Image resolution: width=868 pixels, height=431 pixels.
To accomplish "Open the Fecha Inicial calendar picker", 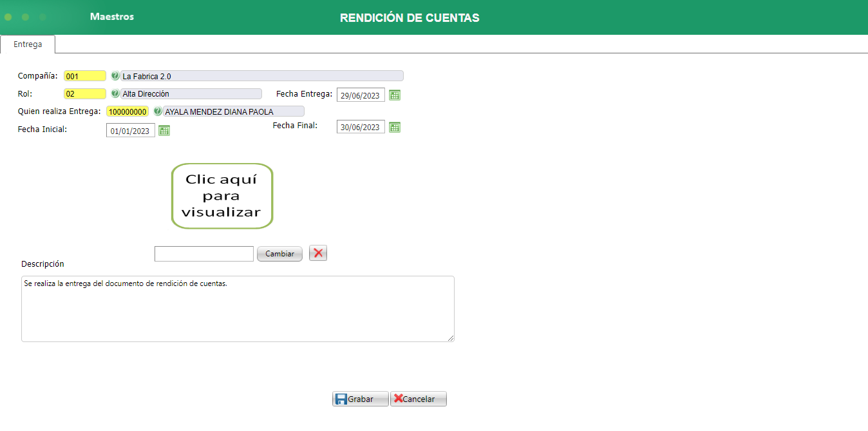I will pyautogui.click(x=164, y=130).
